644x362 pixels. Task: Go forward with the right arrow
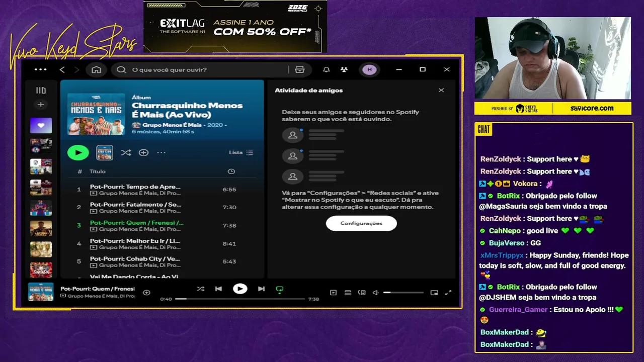76,69
